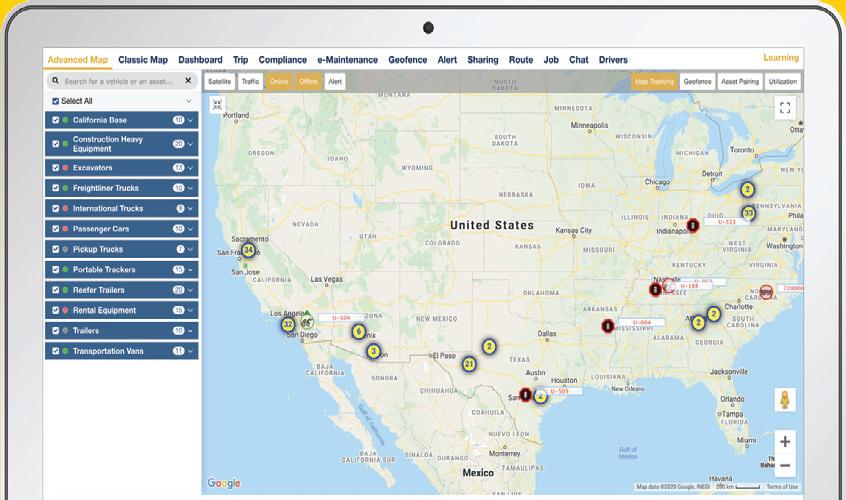
Task: Open Street View pegman
Action: click(785, 400)
